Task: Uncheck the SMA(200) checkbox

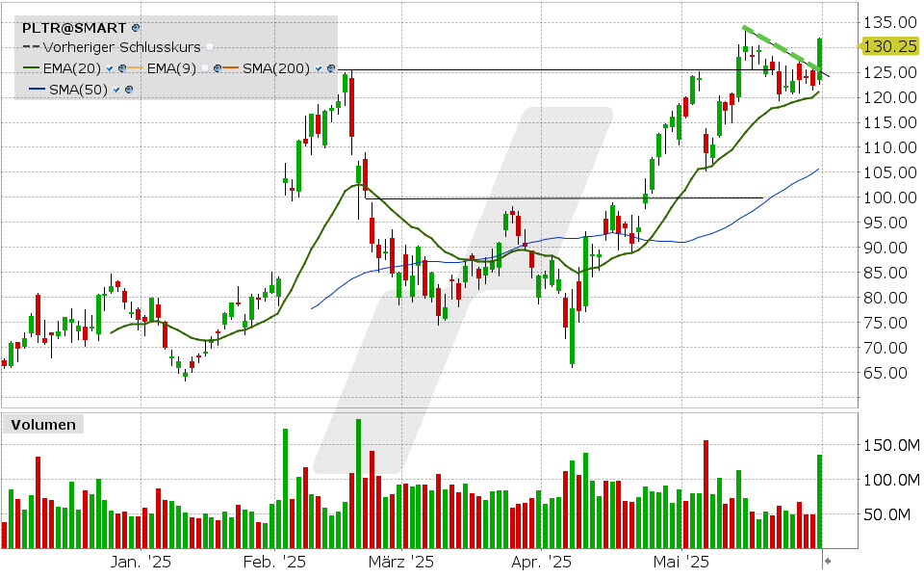Action: 319,68
